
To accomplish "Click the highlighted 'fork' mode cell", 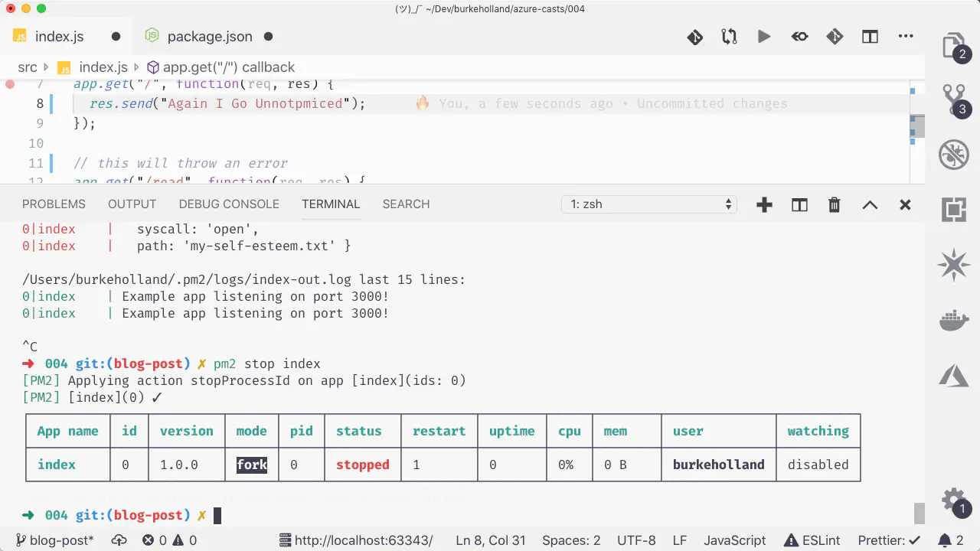I will click(x=252, y=465).
